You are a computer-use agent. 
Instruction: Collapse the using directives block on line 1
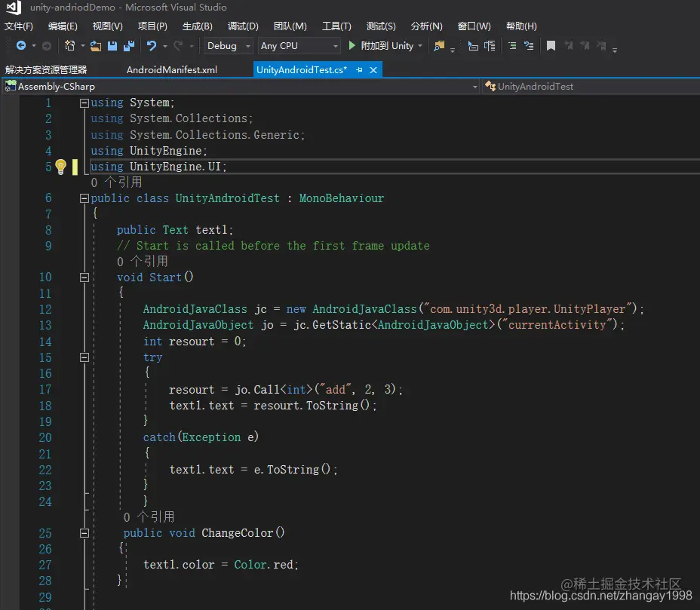click(84, 103)
